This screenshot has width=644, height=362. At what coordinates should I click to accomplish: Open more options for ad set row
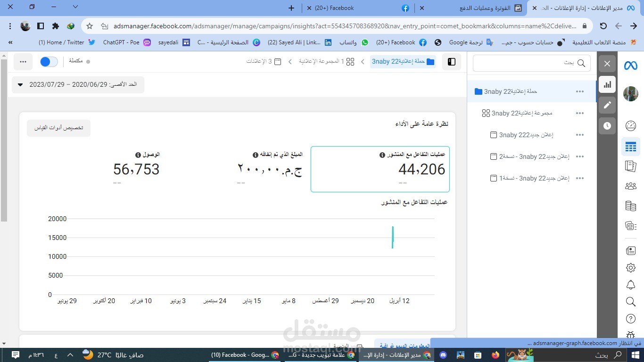(580, 113)
